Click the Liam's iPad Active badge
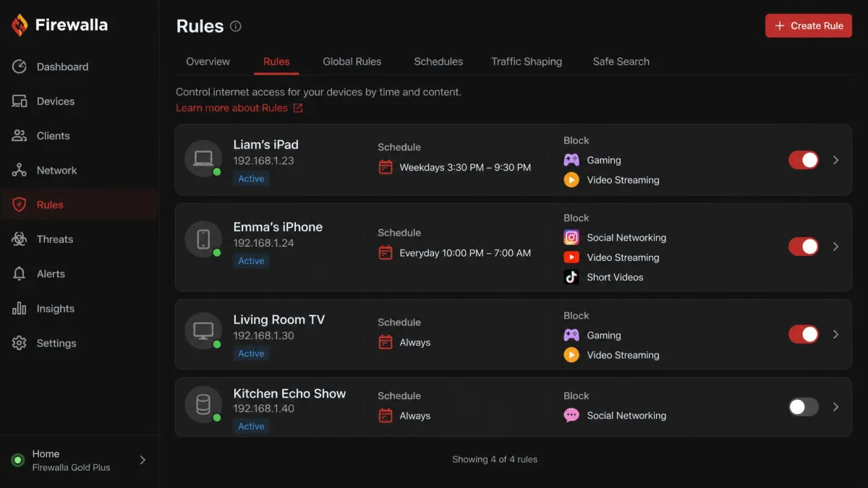Image resolution: width=868 pixels, height=488 pixels. (251, 179)
